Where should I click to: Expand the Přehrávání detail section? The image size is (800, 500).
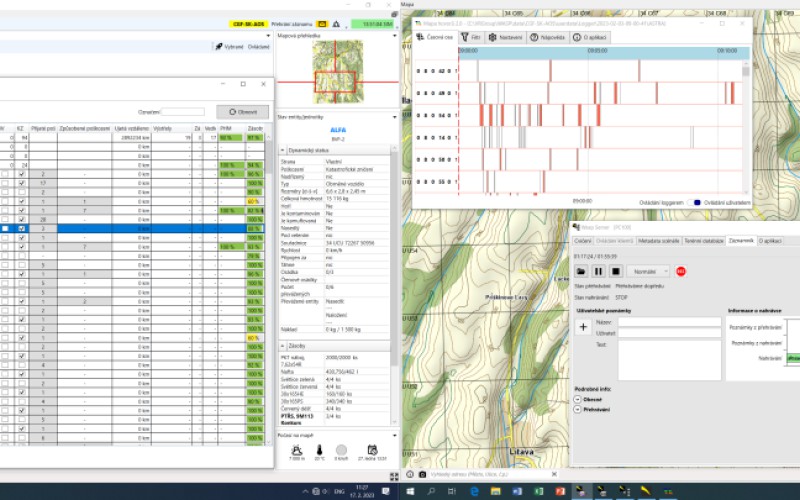click(578, 408)
